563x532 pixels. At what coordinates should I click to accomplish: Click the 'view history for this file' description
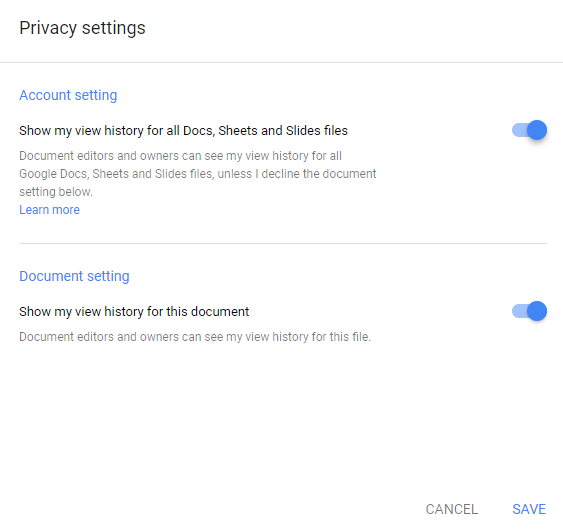pos(195,337)
